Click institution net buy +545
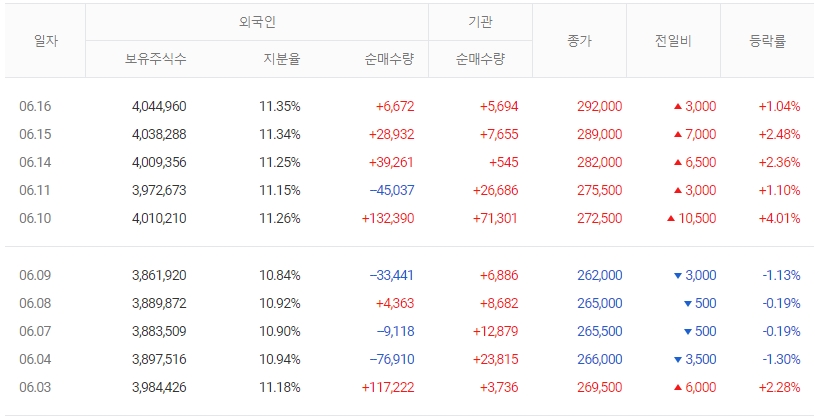815x419 pixels. click(x=504, y=163)
